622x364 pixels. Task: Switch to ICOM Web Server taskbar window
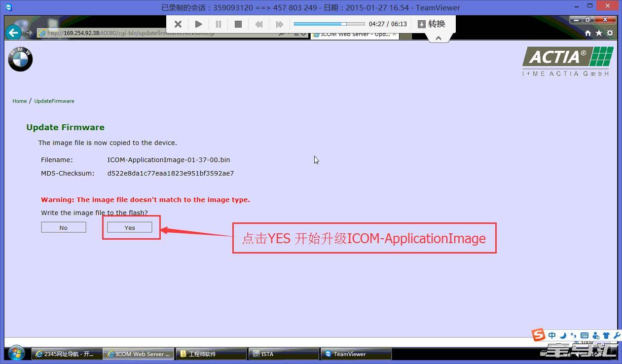[x=138, y=354]
